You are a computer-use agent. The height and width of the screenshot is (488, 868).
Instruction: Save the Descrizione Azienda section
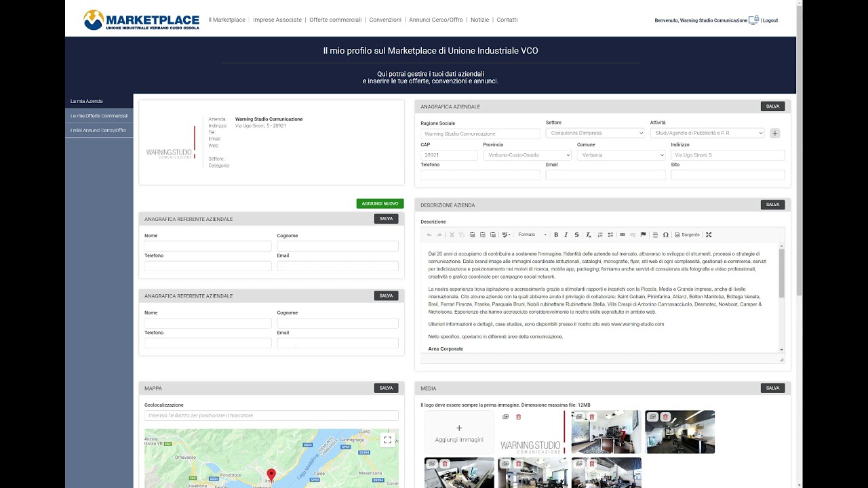click(772, 205)
